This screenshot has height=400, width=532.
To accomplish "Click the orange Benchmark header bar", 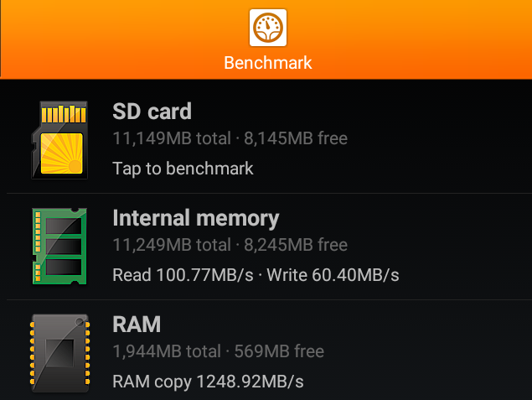I will [x=266, y=39].
